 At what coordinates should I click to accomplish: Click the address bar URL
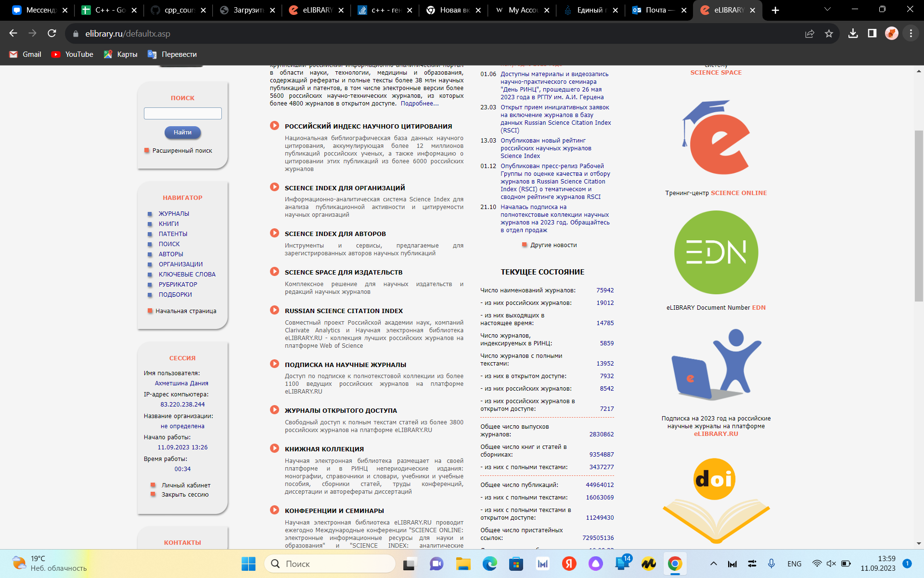point(128,34)
